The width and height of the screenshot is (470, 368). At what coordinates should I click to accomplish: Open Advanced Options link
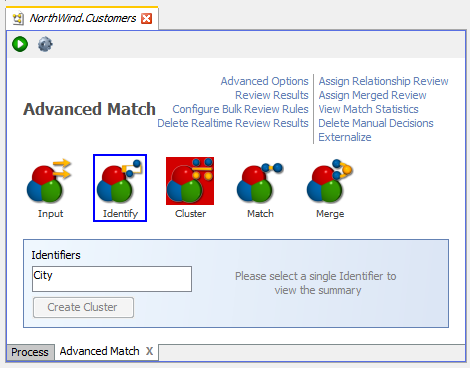point(264,81)
